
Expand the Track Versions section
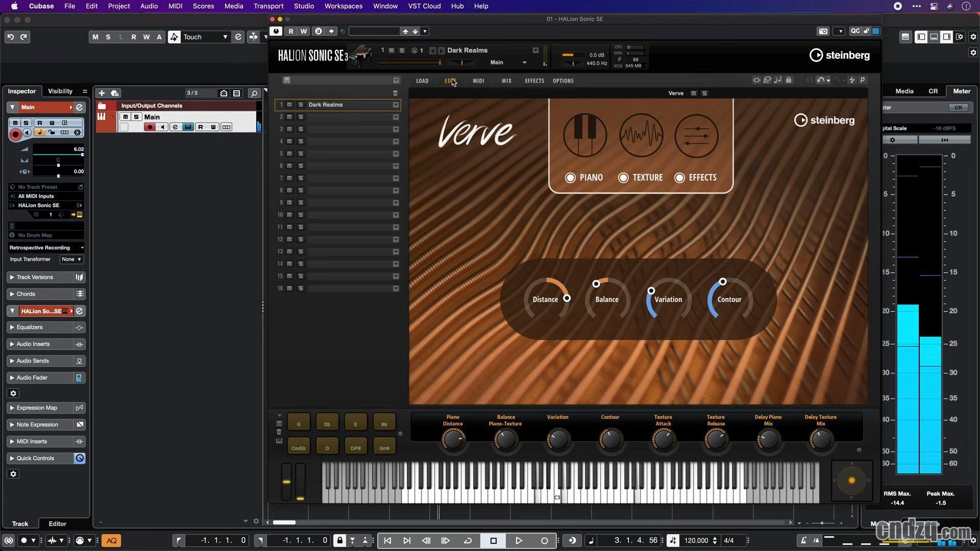(40, 277)
